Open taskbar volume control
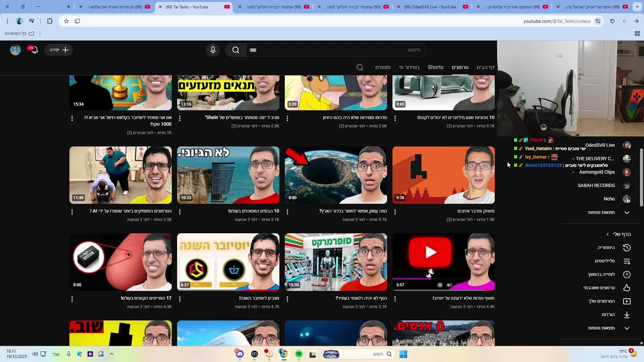Screen dimensions: 644x362 35,354
